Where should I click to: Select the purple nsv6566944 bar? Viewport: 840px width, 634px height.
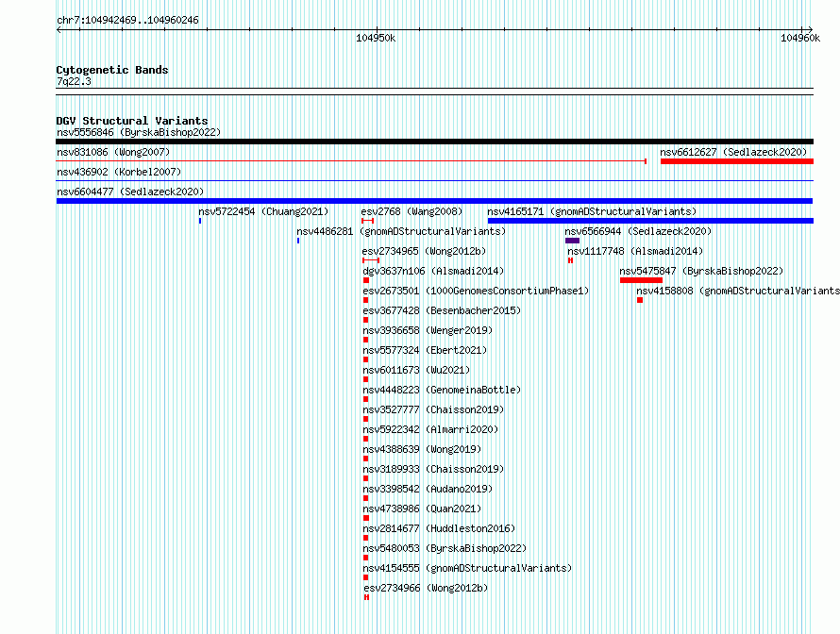572,241
